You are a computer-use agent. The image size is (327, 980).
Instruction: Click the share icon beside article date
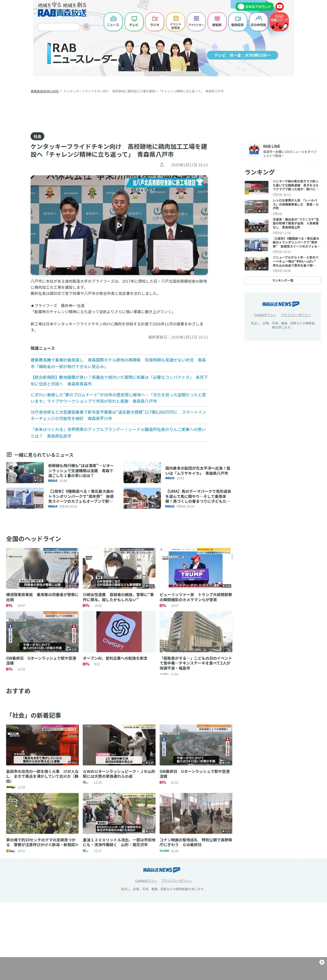coord(162,165)
